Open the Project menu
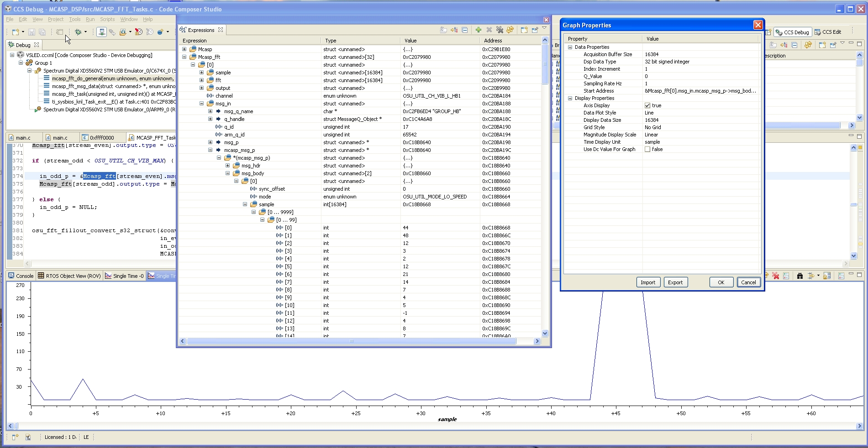This screenshot has width=868, height=448. pos(56,19)
